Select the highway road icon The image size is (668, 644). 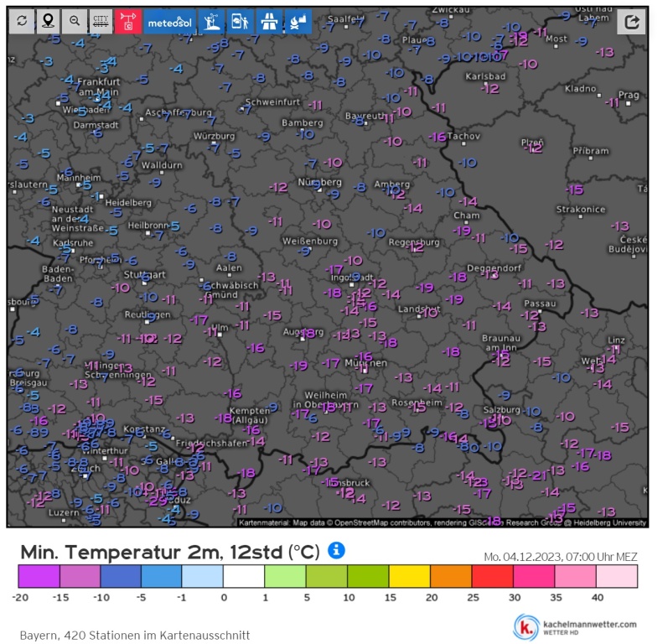point(270,21)
